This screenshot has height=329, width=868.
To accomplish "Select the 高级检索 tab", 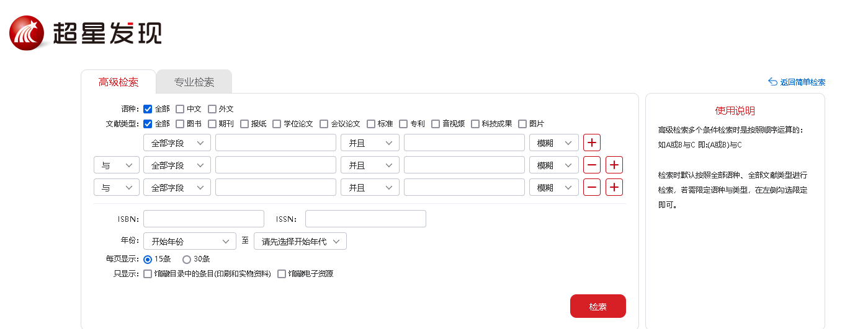I will [118, 82].
